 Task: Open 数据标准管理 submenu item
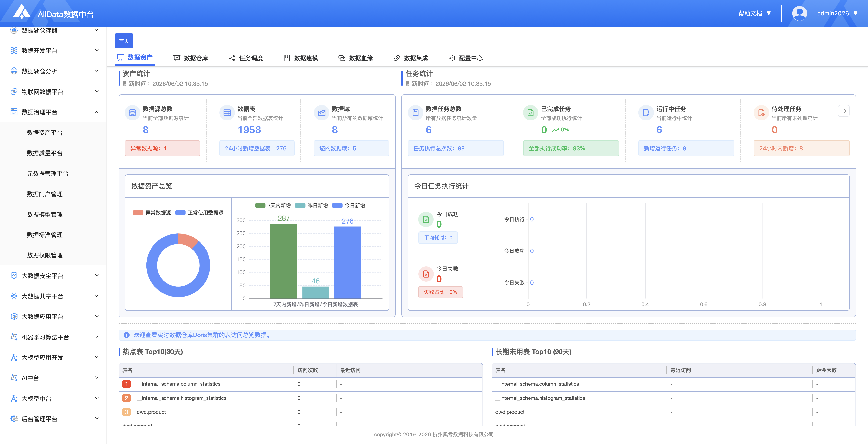point(45,235)
